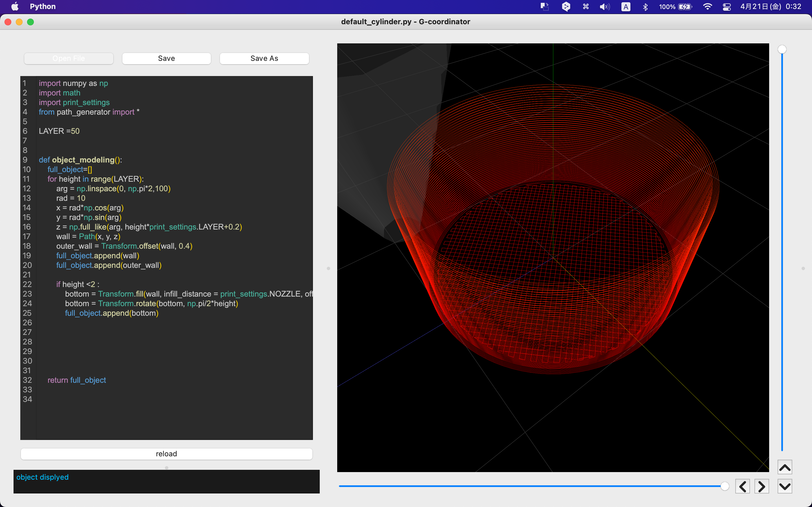Viewport: 812px width, 507px height.
Task: Step down one layer using the down chevron button
Action: coord(785,486)
